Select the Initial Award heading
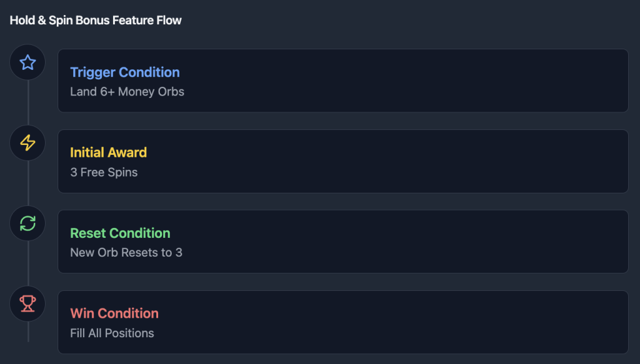 click(x=109, y=152)
